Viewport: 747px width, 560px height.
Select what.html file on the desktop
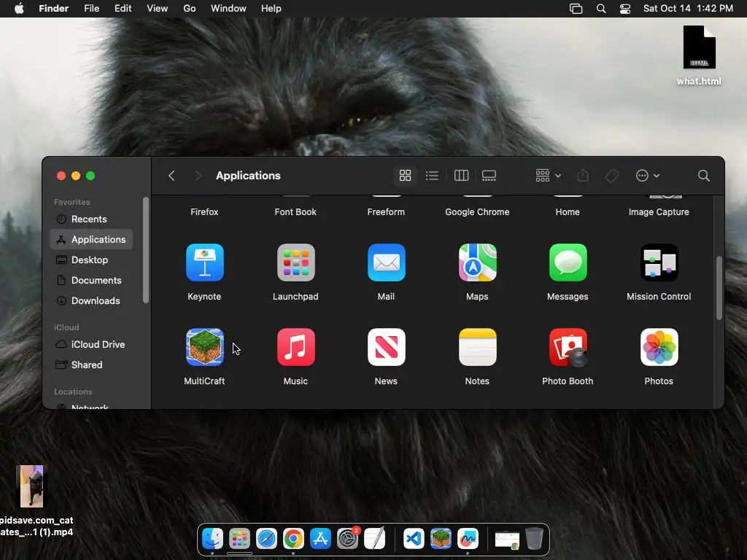pyautogui.click(x=699, y=55)
